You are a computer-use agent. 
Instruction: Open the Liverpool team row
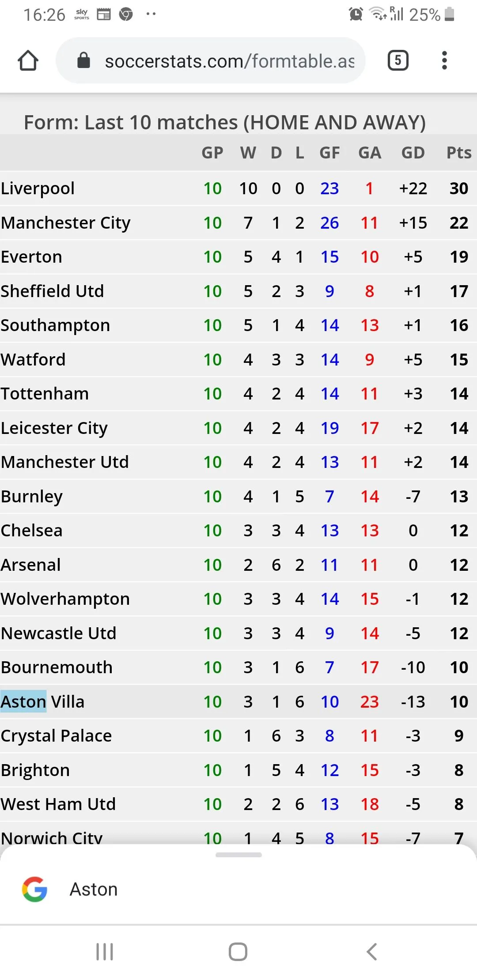pyautogui.click(x=38, y=188)
